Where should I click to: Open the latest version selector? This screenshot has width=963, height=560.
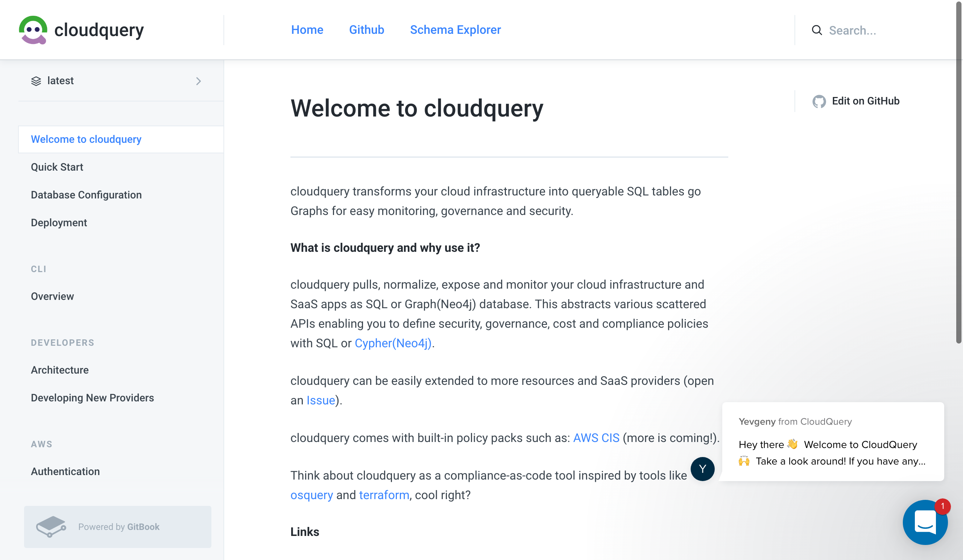pos(121,81)
